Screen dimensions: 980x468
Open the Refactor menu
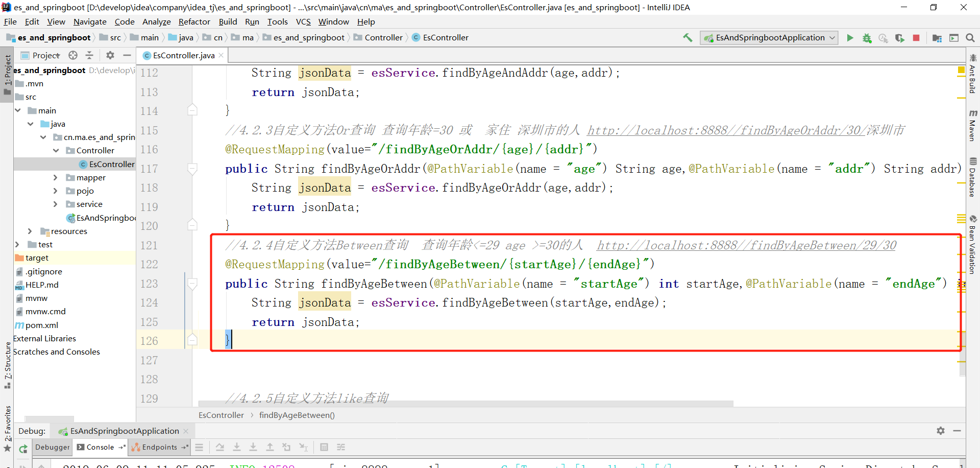click(x=194, y=21)
